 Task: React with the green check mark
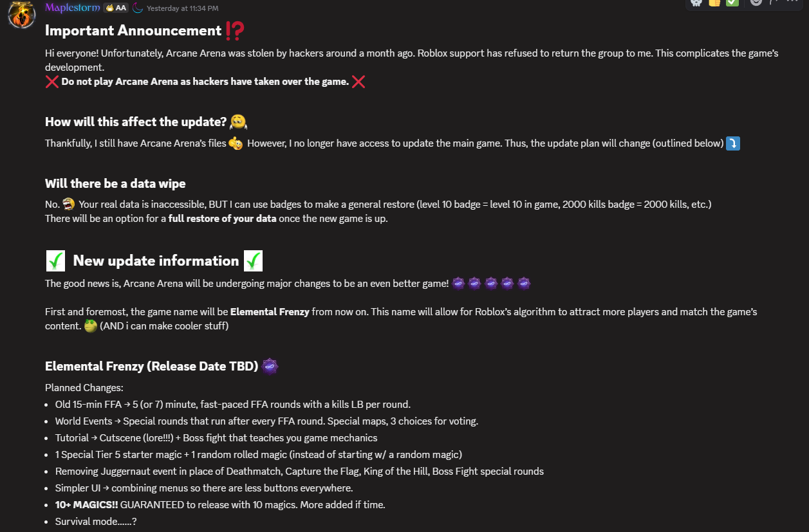click(x=732, y=2)
